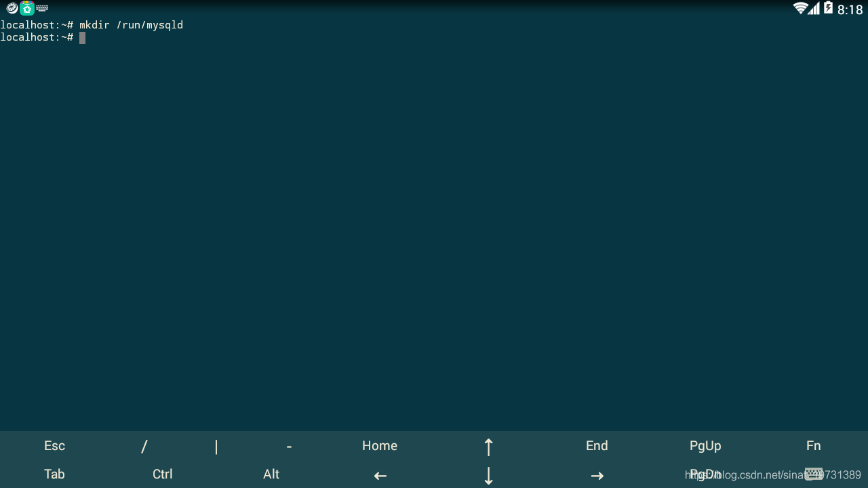Viewport: 868px width, 488px height.
Task: Tap the Wi-Fi status icon
Action: pos(800,8)
